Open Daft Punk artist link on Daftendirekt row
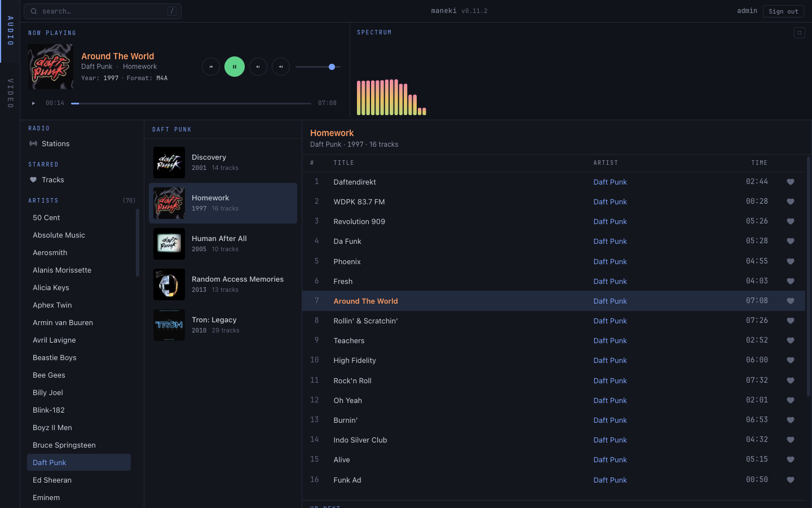This screenshot has height=508, width=812. point(610,182)
